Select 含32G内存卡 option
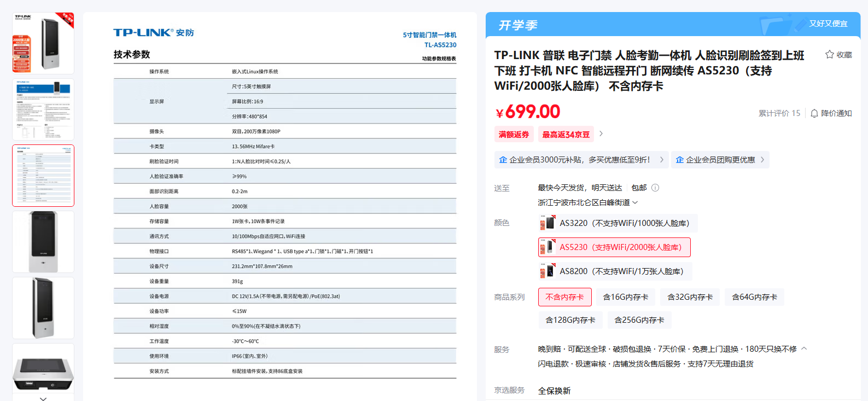The image size is (868, 401). pyautogui.click(x=690, y=297)
